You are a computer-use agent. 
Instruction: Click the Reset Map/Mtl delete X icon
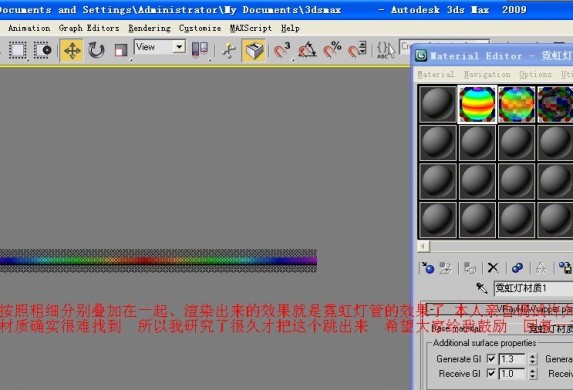point(493,268)
